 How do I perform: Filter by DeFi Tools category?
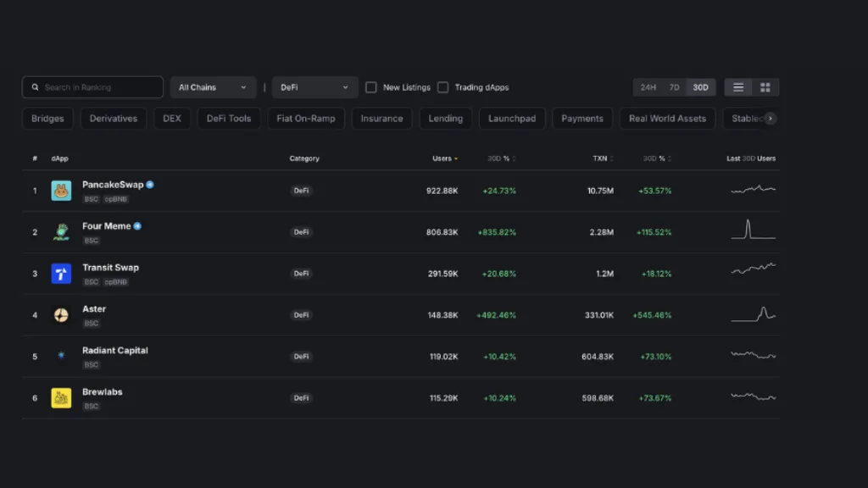(229, 119)
